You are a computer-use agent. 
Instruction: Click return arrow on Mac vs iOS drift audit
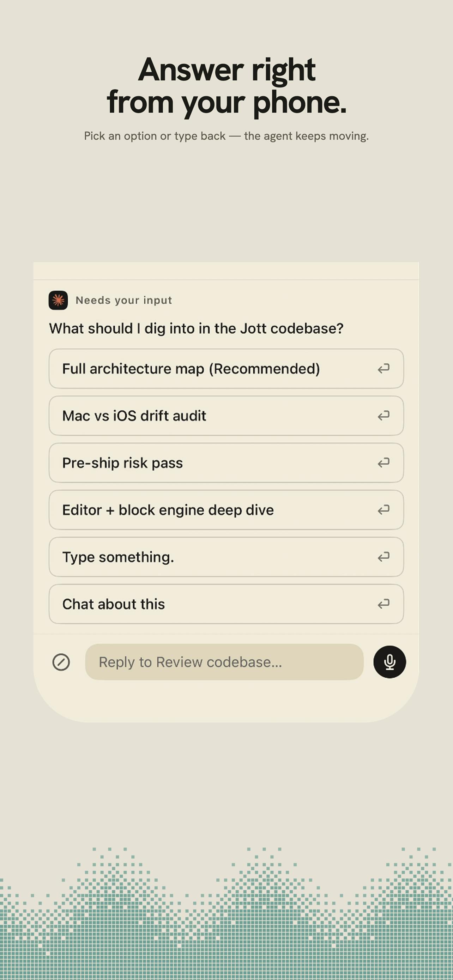[383, 416]
